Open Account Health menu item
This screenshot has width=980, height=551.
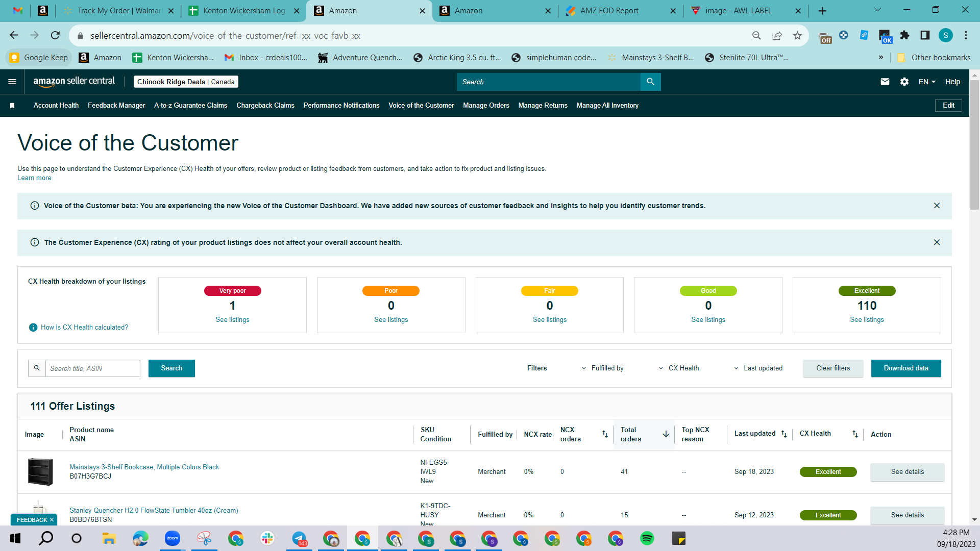click(56, 106)
